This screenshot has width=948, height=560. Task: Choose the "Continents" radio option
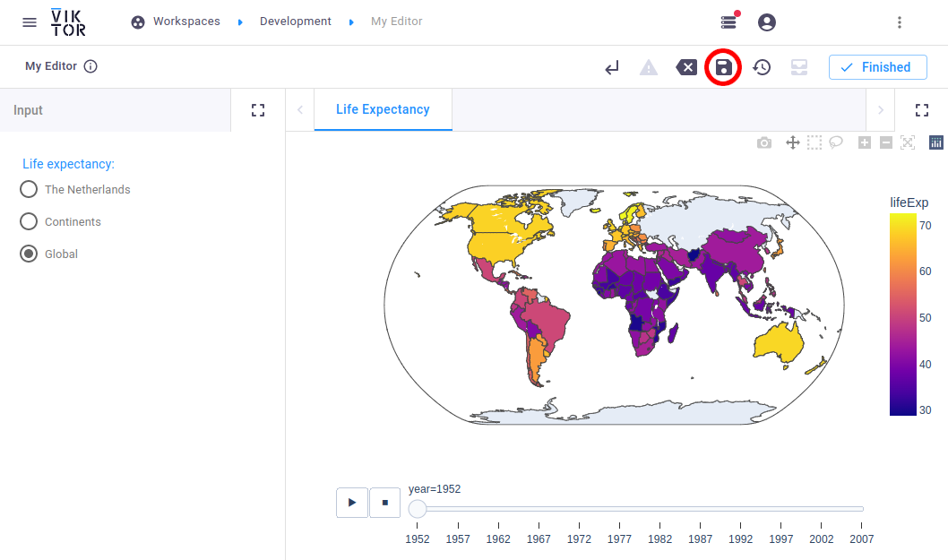coord(29,221)
